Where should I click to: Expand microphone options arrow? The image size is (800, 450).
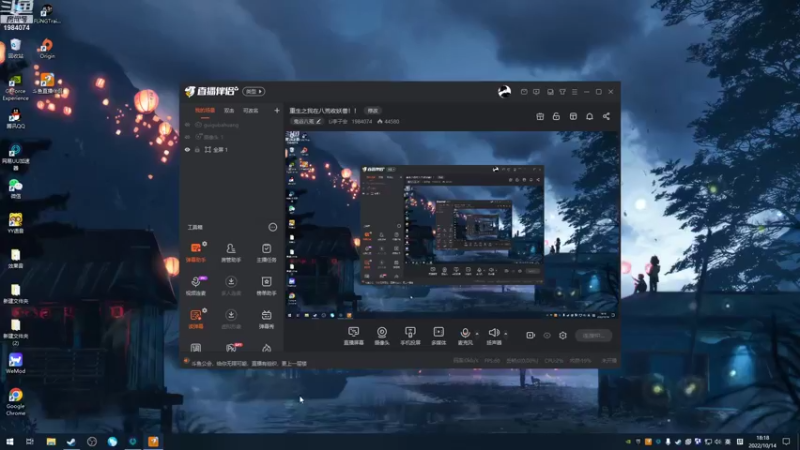tap(477, 334)
